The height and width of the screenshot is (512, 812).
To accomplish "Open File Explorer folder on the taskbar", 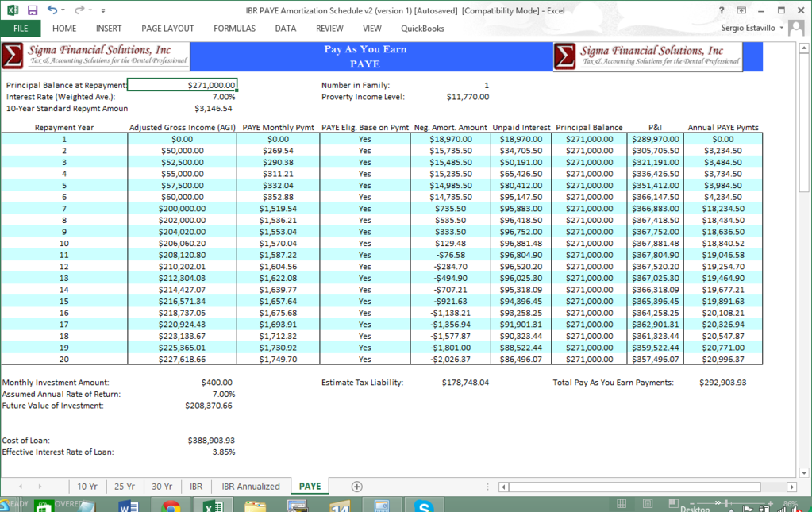I will 256,506.
